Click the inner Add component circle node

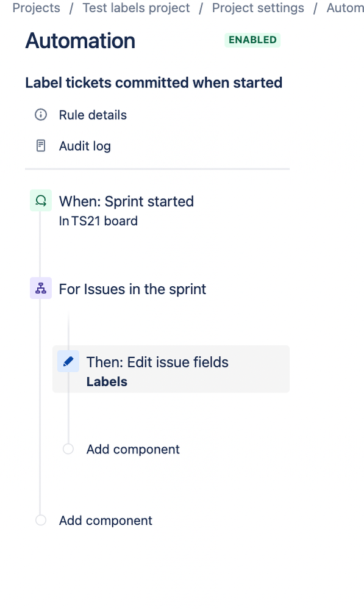tap(68, 449)
